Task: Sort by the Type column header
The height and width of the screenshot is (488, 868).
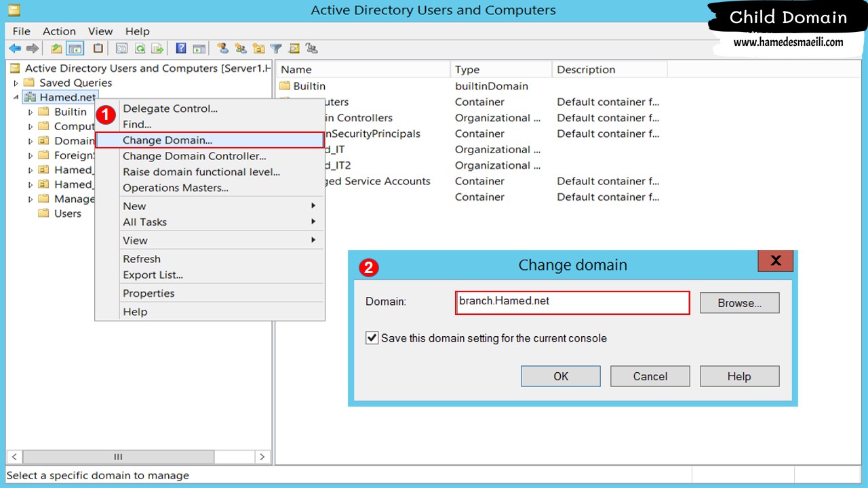Action: click(501, 69)
